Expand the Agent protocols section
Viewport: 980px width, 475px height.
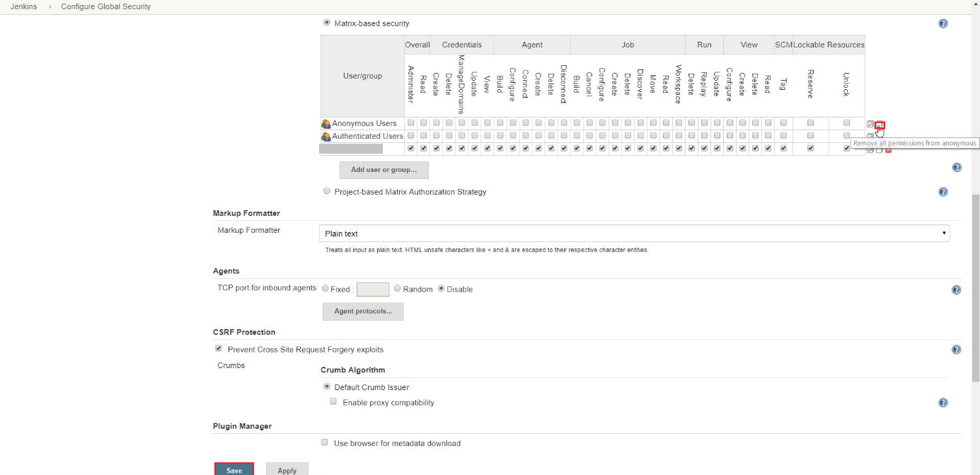point(363,311)
